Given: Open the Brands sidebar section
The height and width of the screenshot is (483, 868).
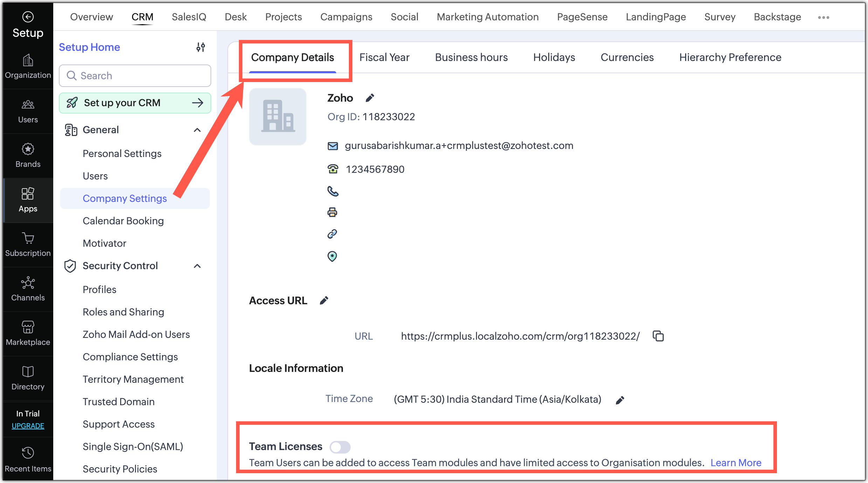Looking at the screenshot, I should click(28, 155).
